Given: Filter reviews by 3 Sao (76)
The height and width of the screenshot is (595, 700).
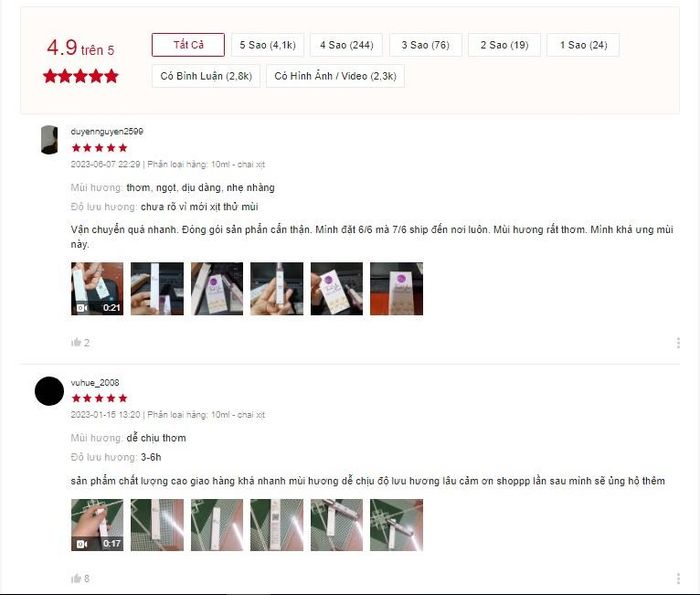Looking at the screenshot, I should 425,45.
